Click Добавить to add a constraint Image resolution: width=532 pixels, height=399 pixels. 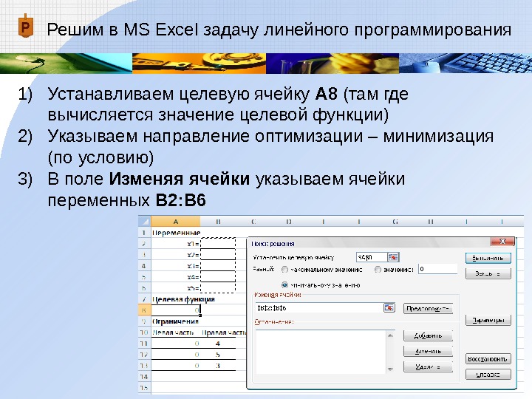[428, 335]
